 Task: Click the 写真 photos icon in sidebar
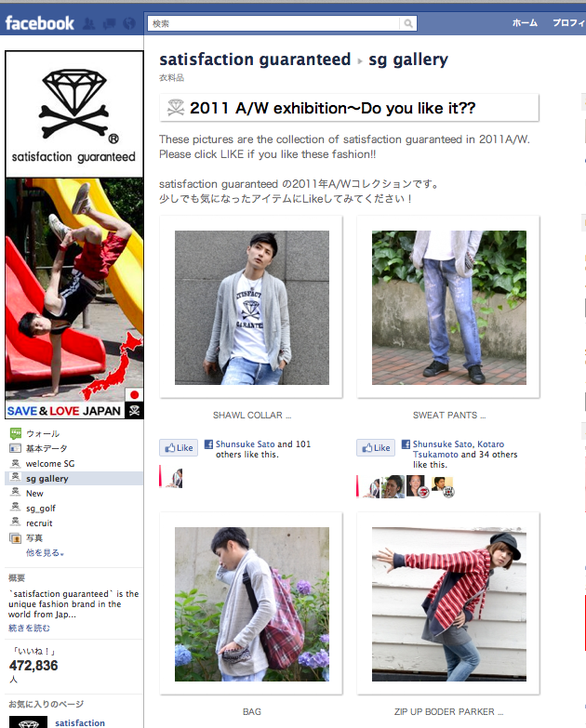15,538
